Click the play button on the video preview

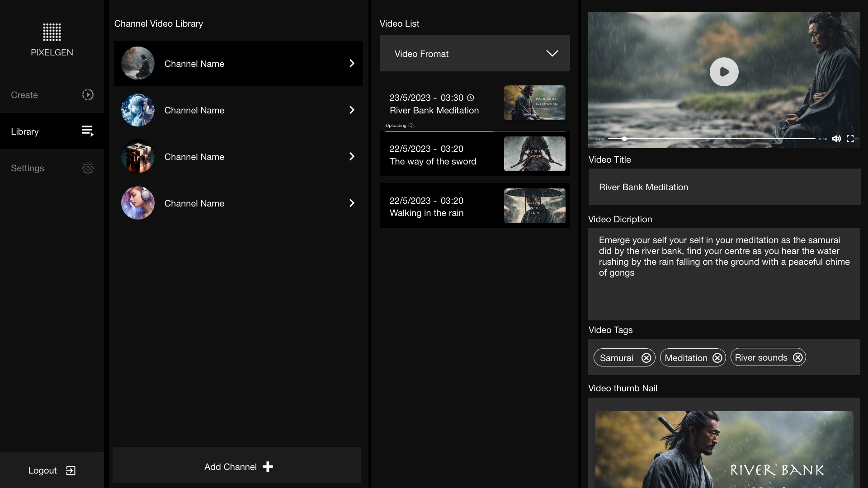point(724,72)
